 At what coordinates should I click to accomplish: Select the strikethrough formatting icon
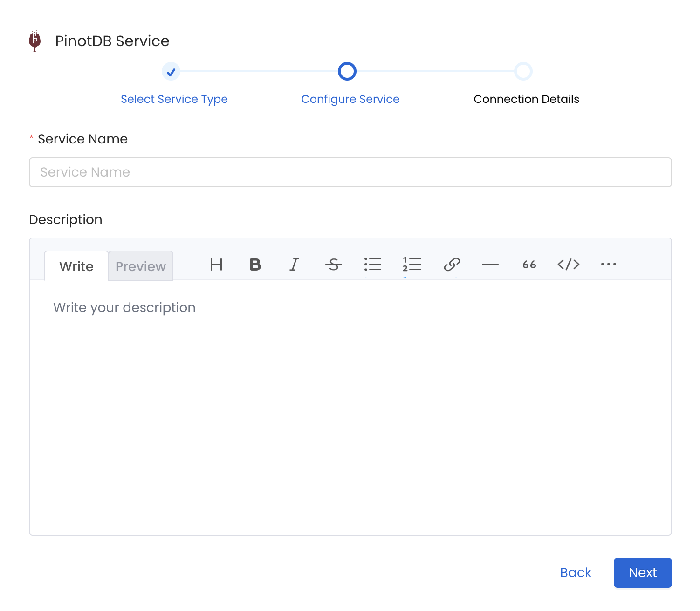click(x=334, y=265)
